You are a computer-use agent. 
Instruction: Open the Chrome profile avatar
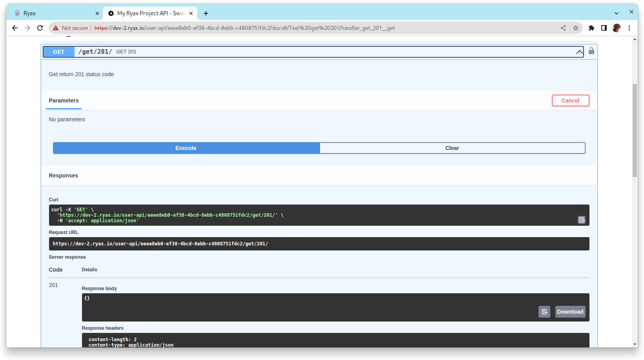pos(617,28)
